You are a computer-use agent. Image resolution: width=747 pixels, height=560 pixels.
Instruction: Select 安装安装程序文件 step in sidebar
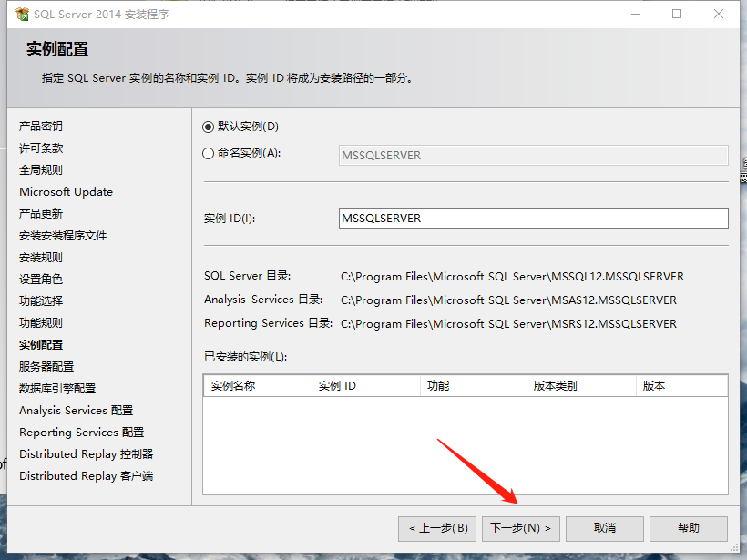coord(63,236)
